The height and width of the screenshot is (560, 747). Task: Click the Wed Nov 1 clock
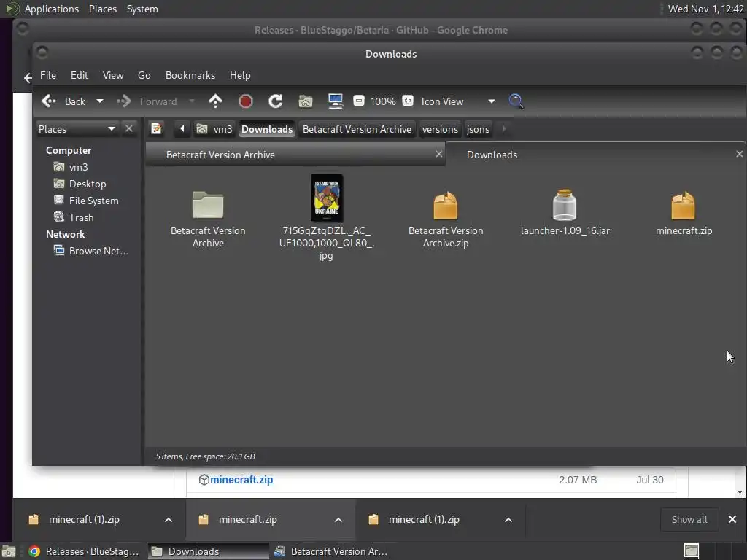705,9
